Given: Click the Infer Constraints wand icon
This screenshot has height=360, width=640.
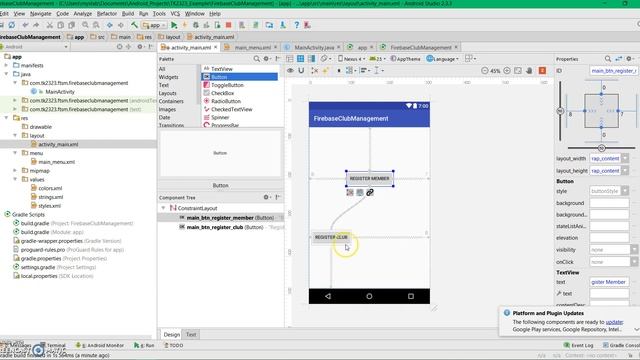Looking at the screenshot, I should [x=326, y=71].
